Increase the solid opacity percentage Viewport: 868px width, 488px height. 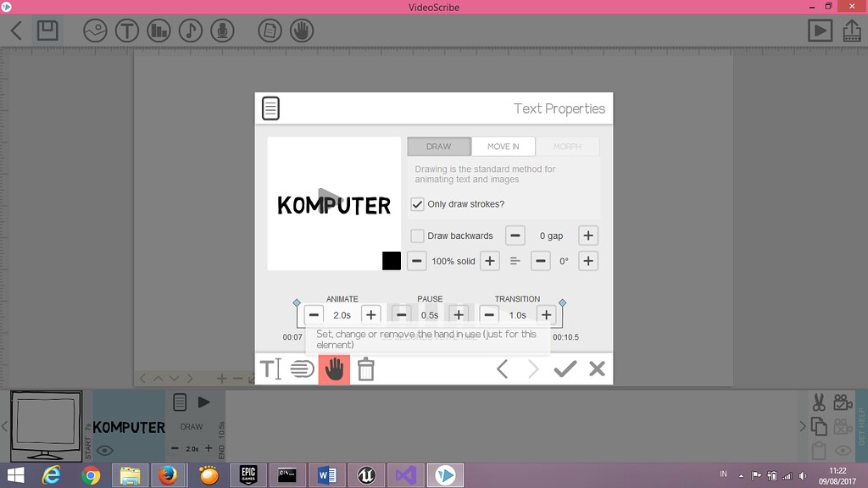(490, 261)
